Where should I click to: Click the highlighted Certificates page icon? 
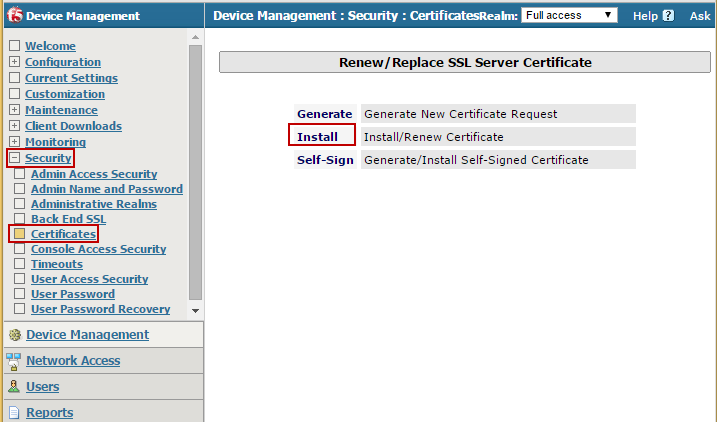click(20, 234)
